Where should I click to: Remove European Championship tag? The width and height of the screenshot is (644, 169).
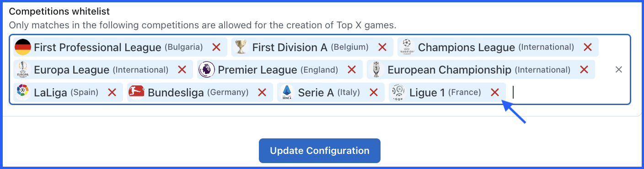(584, 69)
